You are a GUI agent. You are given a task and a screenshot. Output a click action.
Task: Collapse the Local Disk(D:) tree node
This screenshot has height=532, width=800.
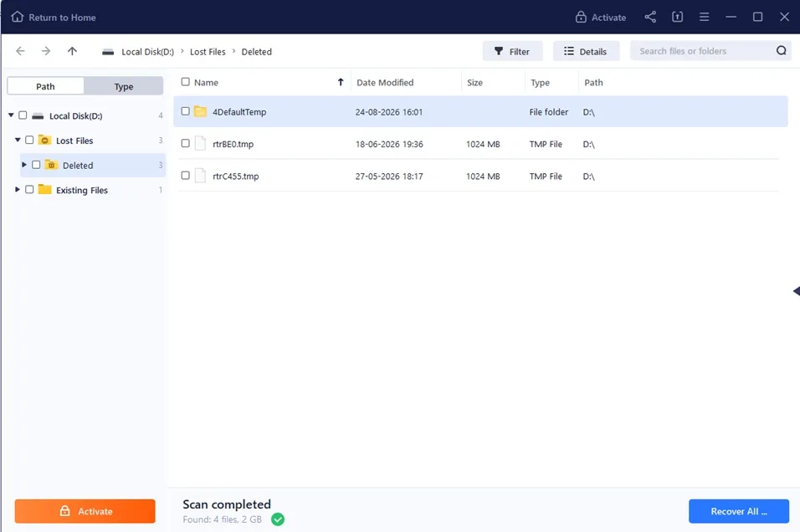point(11,115)
